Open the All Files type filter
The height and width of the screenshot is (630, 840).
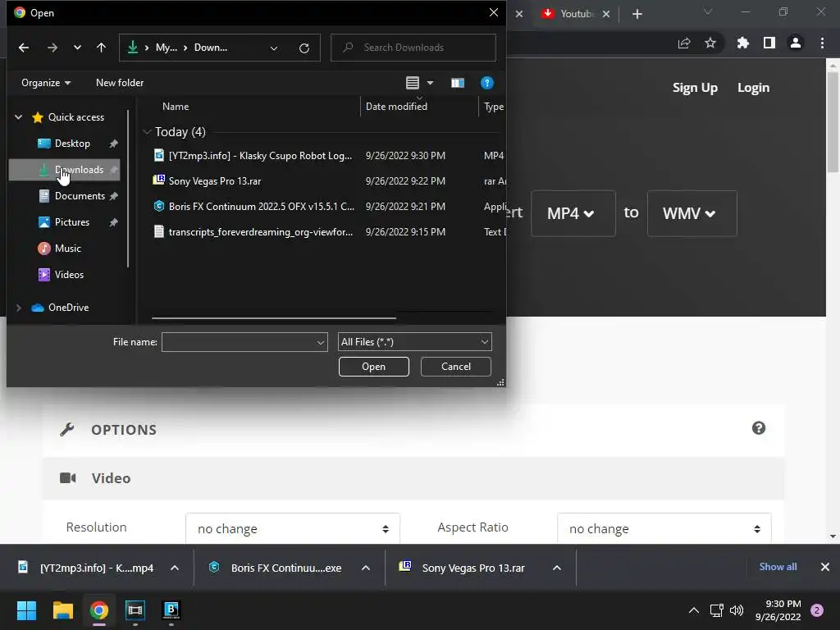414,342
